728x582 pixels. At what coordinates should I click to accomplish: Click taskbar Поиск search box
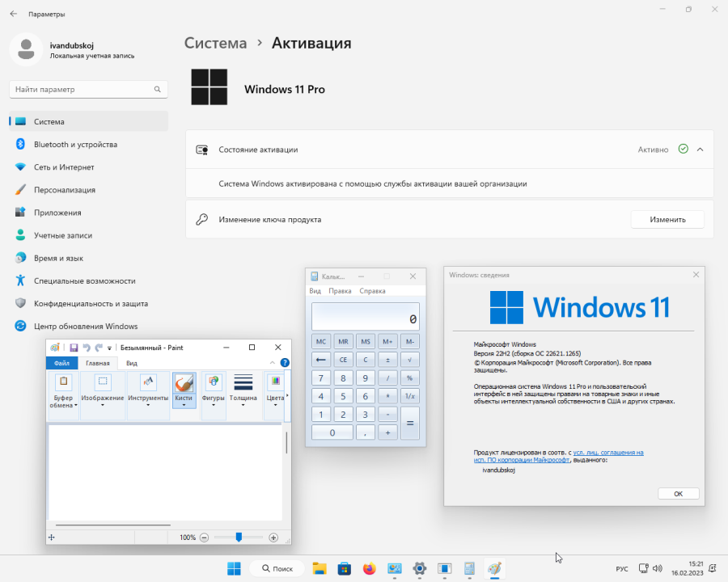click(x=277, y=568)
